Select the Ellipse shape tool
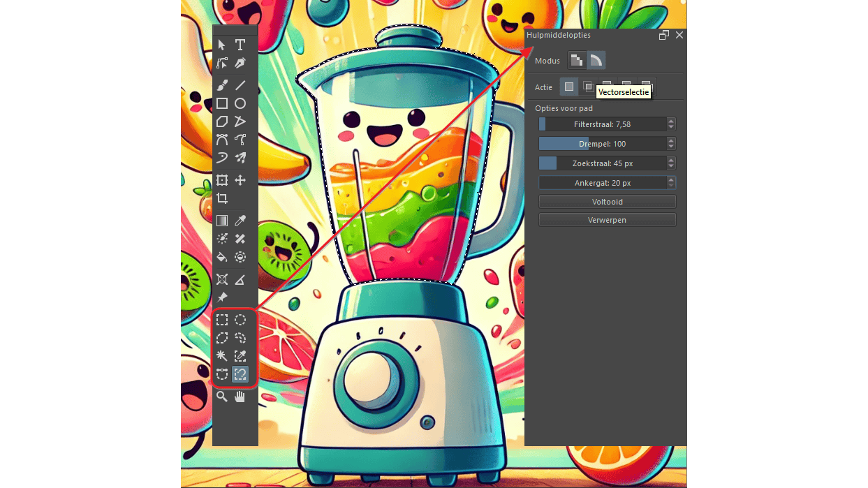Viewport: 868px width, 488px height. [240, 103]
